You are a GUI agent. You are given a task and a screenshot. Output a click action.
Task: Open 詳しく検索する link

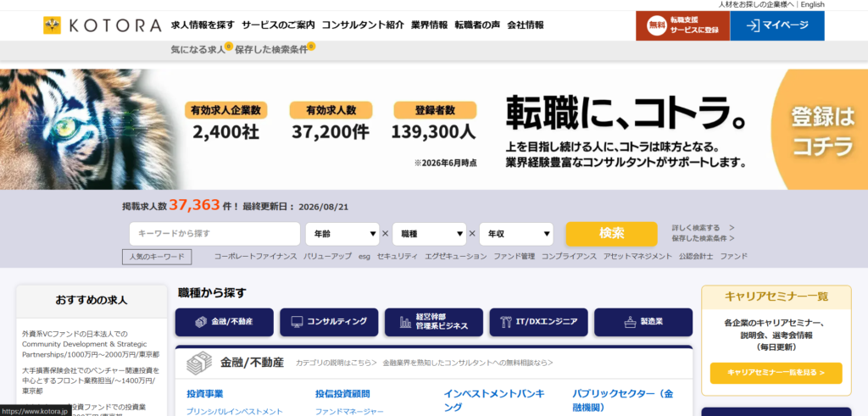703,227
